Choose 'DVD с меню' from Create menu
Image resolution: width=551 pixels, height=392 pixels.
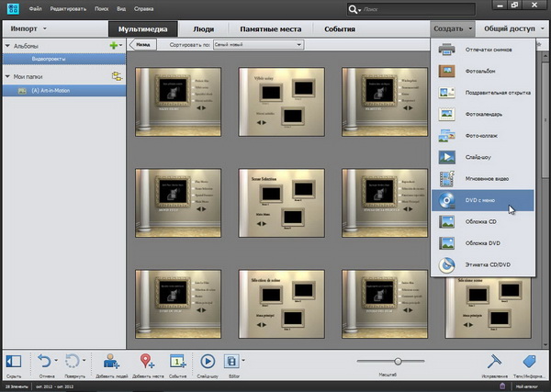tap(481, 200)
